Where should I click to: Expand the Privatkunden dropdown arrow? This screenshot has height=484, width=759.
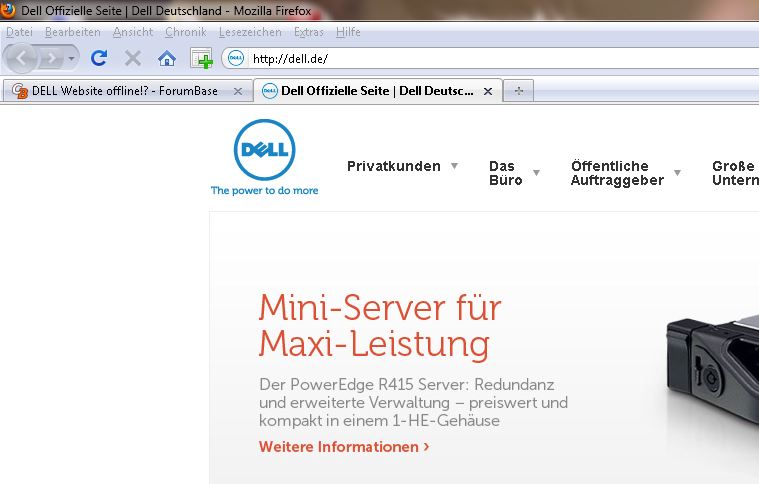pos(454,166)
